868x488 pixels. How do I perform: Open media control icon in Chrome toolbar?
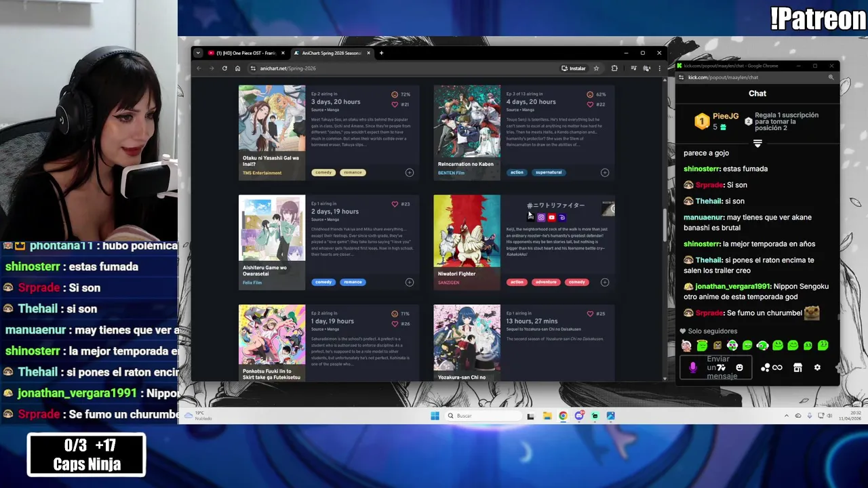633,68
